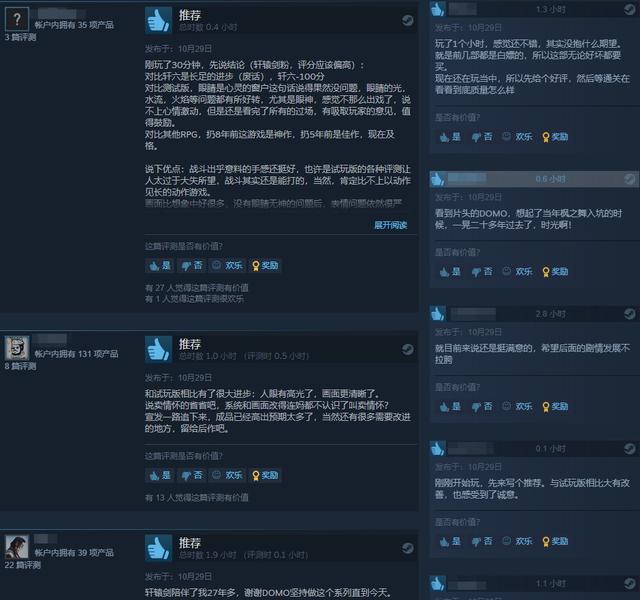Vote 是 on the 0.1 小时 sidebar review
Viewport: 640px width, 600px height.
(x=450, y=542)
